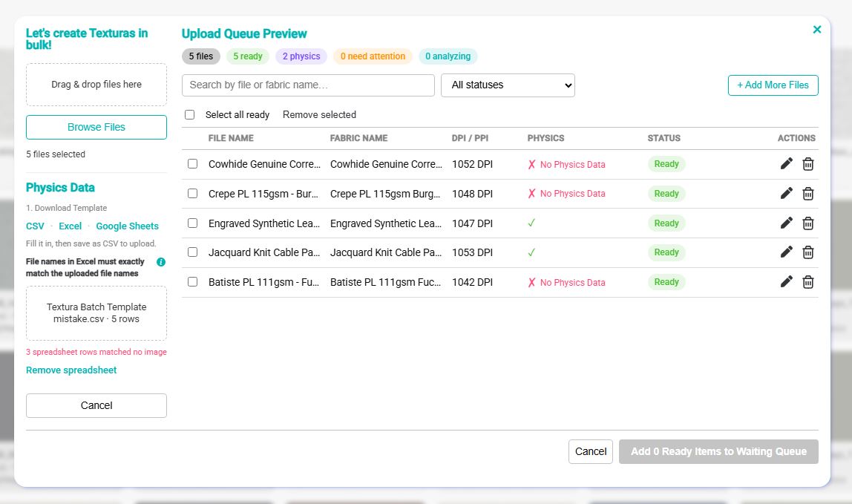Delete the Engraved Synthetic Leather row
852x504 pixels.
pos(808,223)
